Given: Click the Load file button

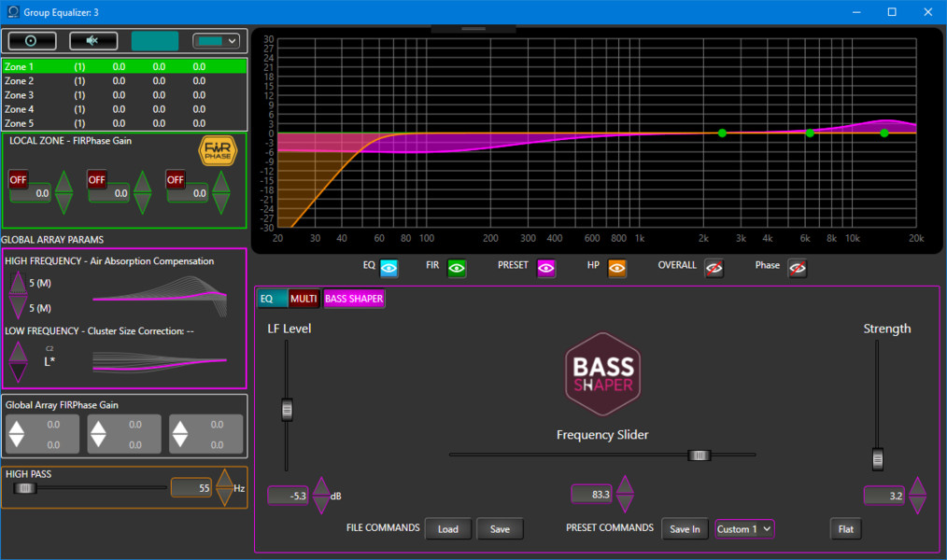Looking at the screenshot, I should pyautogui.click(x=448, y=529).
